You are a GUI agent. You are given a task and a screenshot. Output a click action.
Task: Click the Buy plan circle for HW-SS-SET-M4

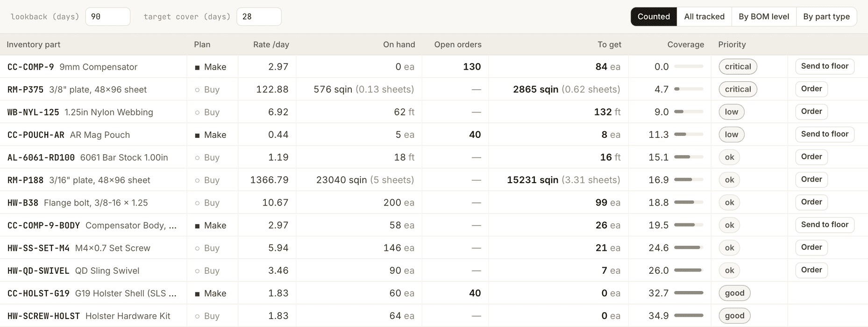tap(197, 249)
